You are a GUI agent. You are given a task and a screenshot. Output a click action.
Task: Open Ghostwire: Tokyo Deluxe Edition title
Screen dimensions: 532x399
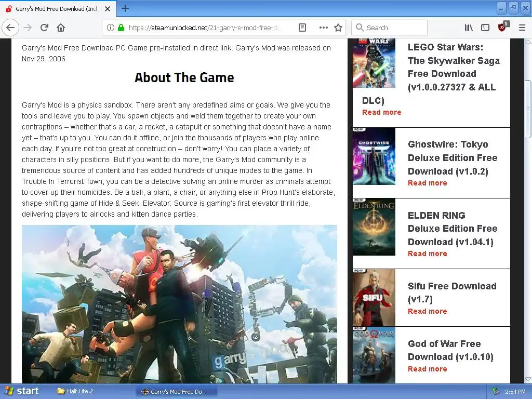[x=453, y=158]
